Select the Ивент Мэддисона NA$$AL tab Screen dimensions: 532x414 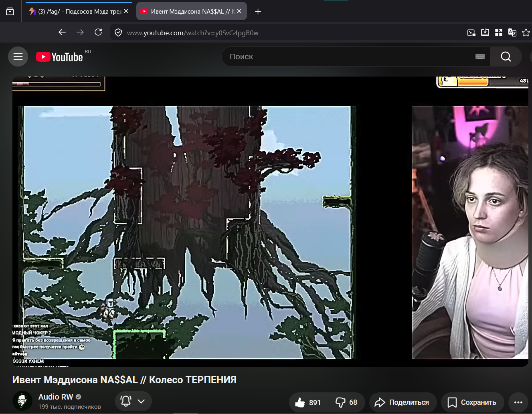(192, 12)
